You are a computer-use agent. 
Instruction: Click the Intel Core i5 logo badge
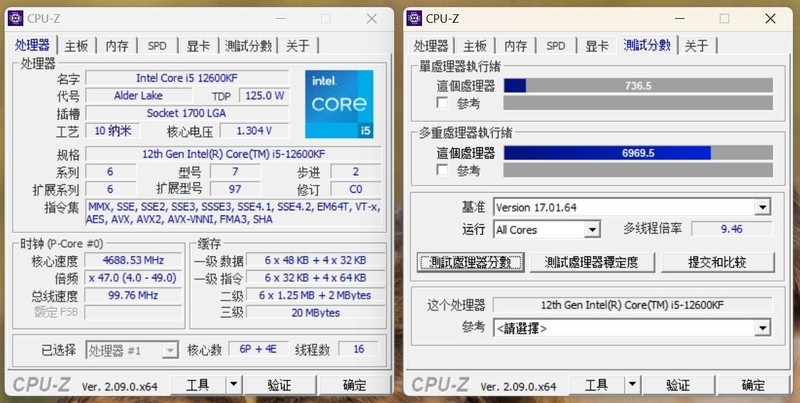[339, 104]
